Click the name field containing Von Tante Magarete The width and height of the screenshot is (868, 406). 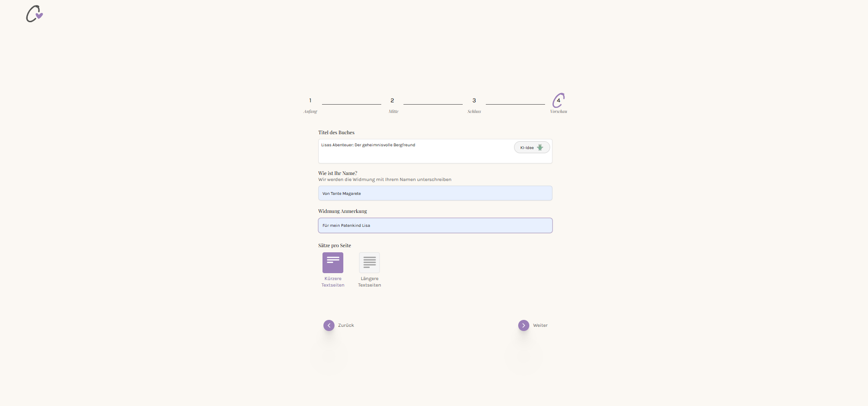click(435, 194)
